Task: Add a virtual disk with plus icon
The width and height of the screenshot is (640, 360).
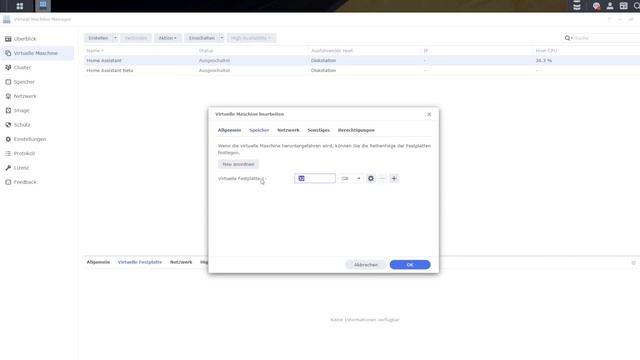Action: tap(394, 178)
